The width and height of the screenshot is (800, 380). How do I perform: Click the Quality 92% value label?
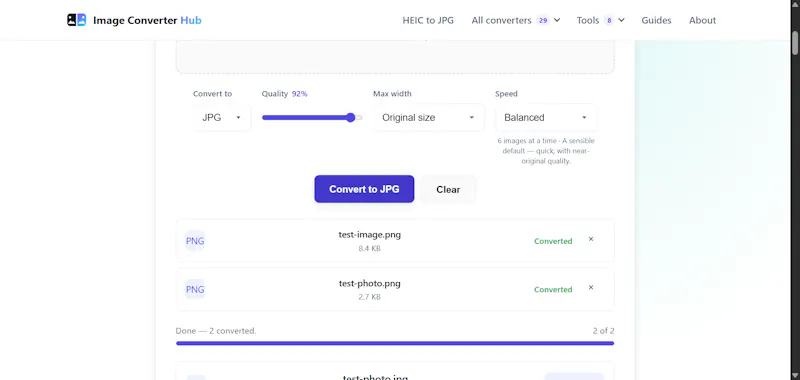(299, 94)
